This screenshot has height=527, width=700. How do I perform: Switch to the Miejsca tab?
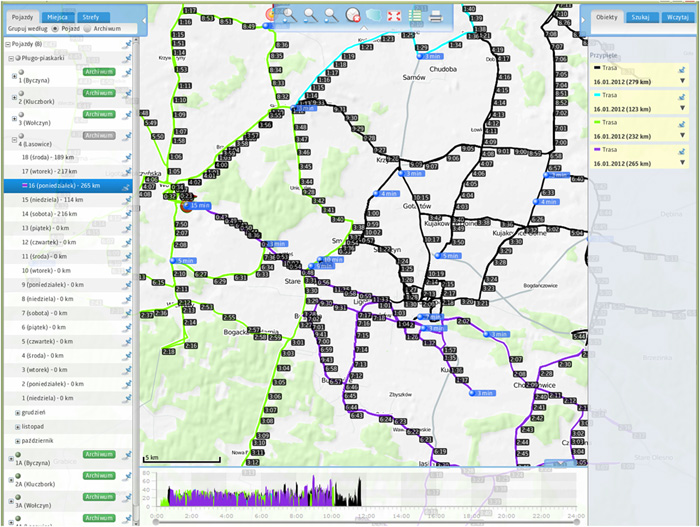(56, 17)
